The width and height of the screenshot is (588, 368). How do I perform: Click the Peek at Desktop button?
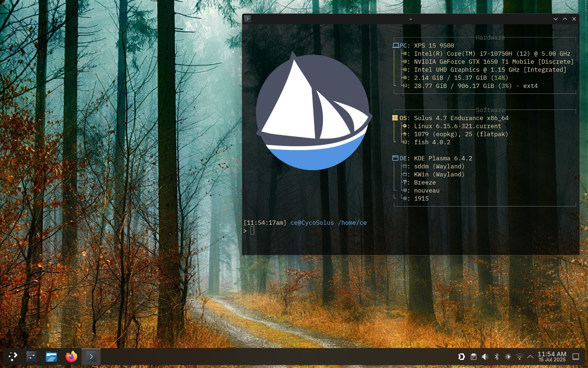[576, 357]
